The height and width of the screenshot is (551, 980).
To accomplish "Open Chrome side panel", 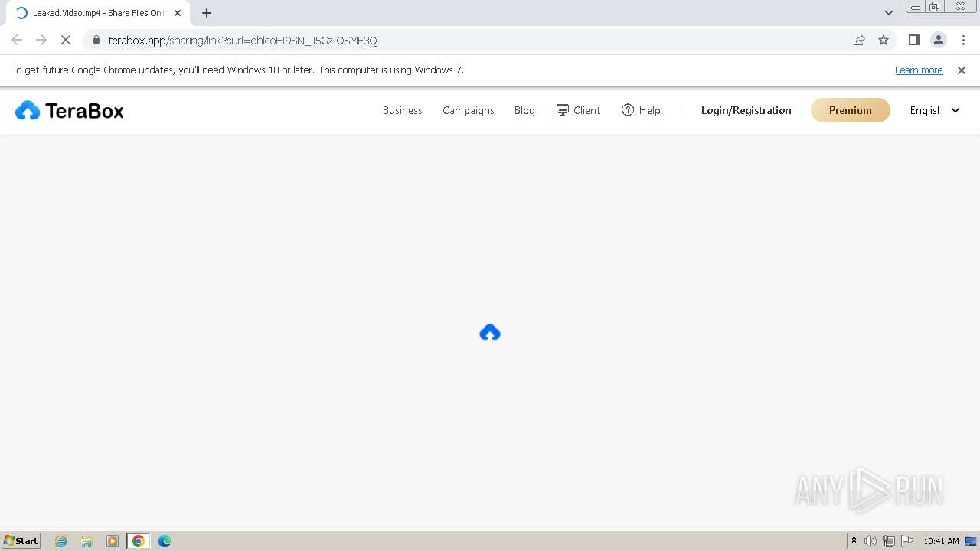I will pos(913,40).
